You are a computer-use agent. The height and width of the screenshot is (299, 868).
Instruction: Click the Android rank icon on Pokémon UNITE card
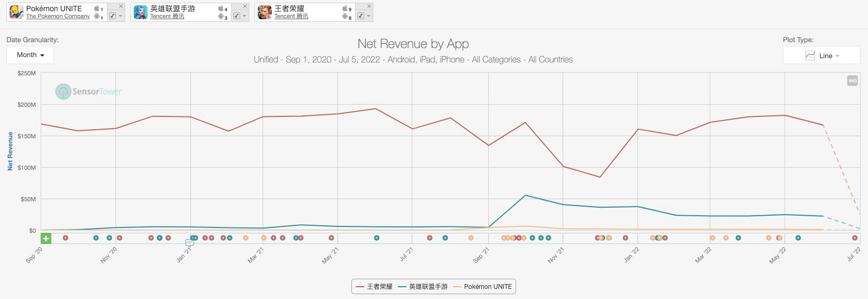(97, 17)
